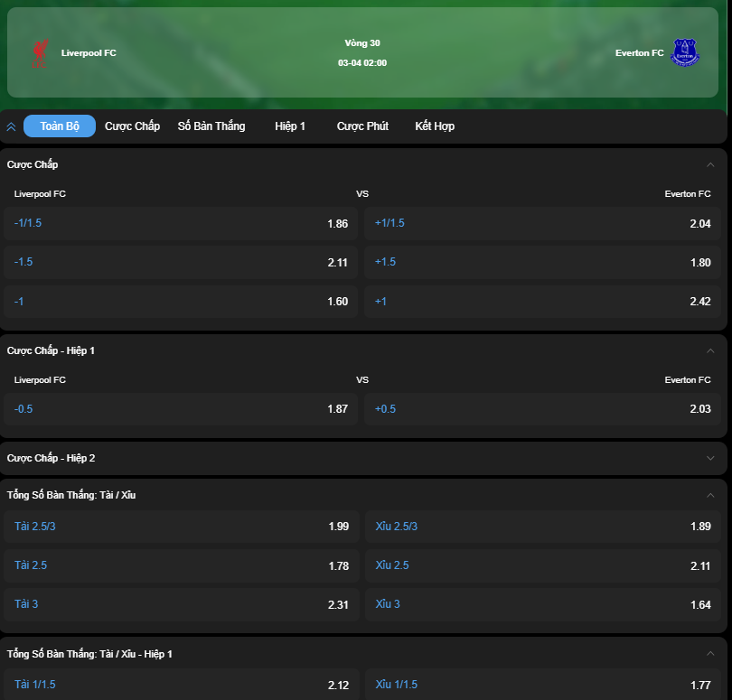The width and height of the screenshot is (732, 700).
Task: Choose Liverpool -1 handicap at 1.60
Action: [181, 302]
